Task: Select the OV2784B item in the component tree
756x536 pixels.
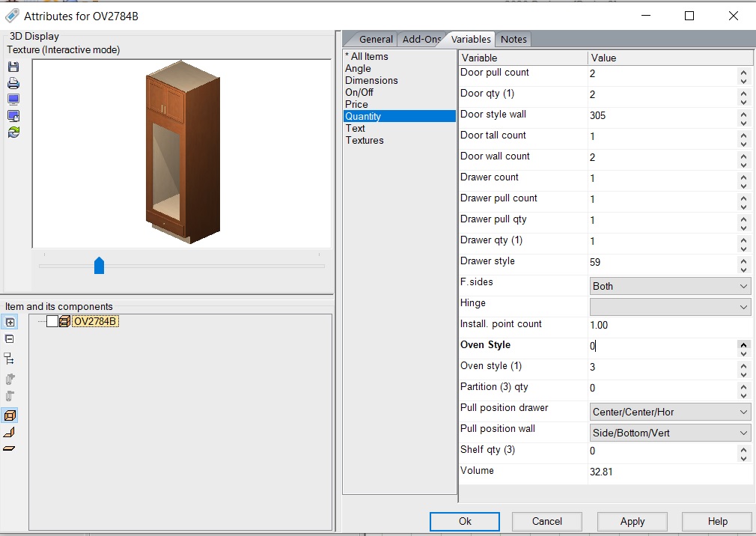Action: [x=95, y=321]
